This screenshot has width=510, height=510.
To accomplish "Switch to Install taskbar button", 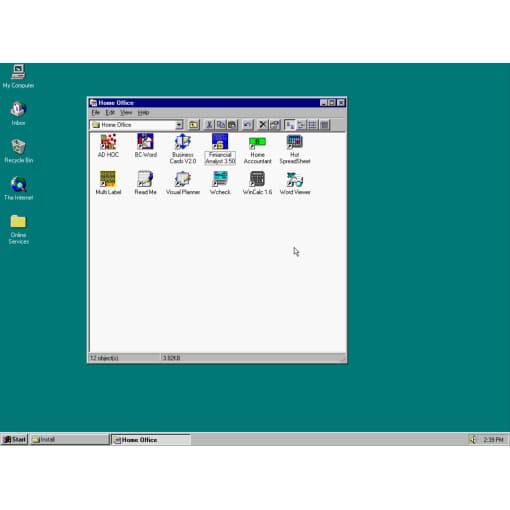I will pos(69,439).
